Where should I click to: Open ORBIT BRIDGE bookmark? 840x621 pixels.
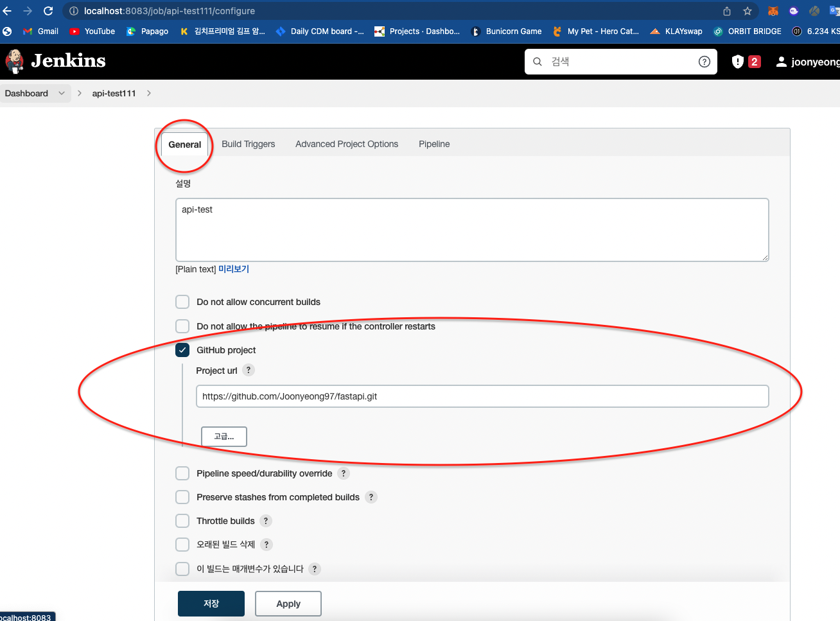click(747, 31)
